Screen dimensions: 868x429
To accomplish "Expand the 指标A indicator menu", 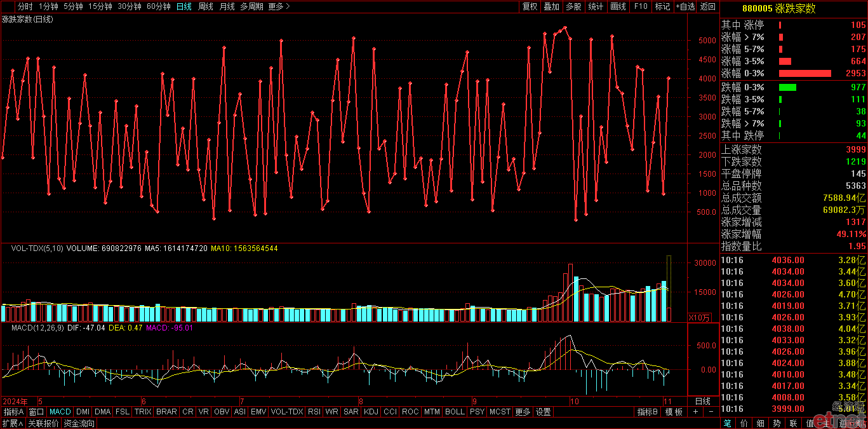I will point(13,412).
